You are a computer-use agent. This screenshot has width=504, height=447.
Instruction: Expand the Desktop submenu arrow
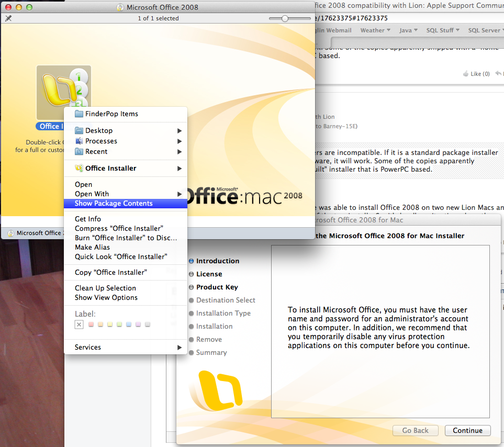(x=180, y=131)
